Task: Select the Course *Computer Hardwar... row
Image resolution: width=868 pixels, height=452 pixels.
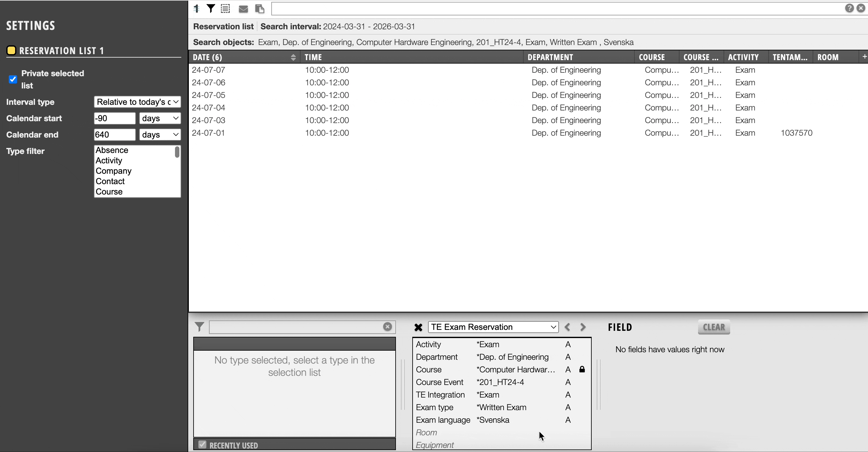Action: pos(502,370)
